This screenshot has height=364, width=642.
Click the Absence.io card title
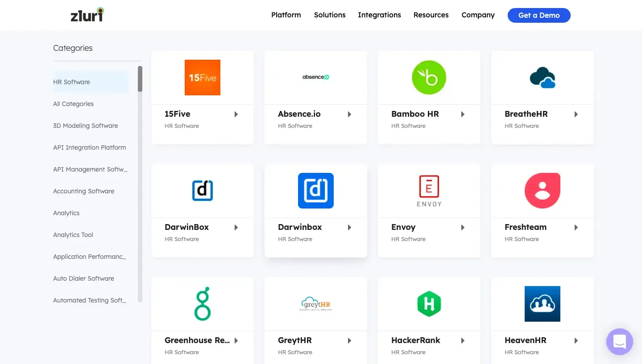coord(299,114)
